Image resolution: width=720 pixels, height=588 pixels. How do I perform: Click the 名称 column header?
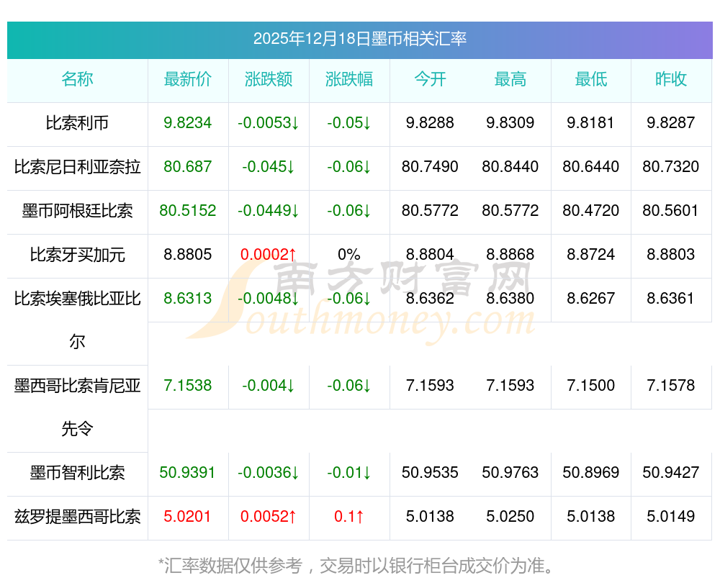[x=77, y=80]
